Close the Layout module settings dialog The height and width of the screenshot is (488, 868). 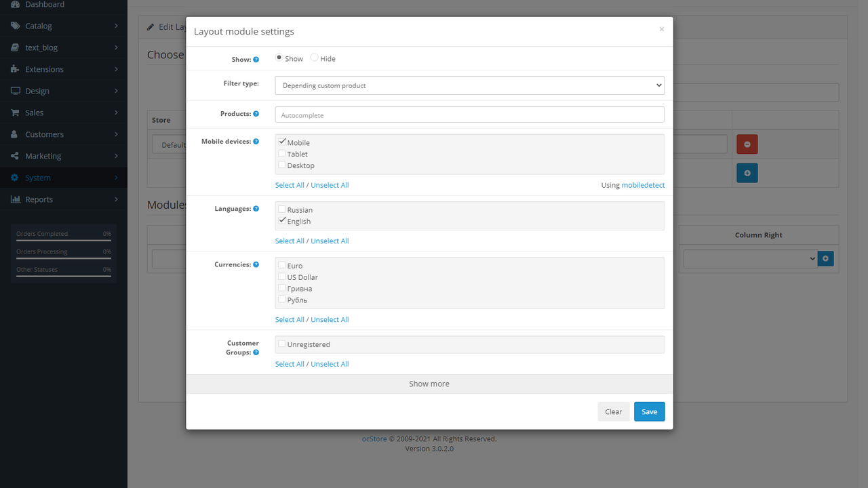[662, 29]
